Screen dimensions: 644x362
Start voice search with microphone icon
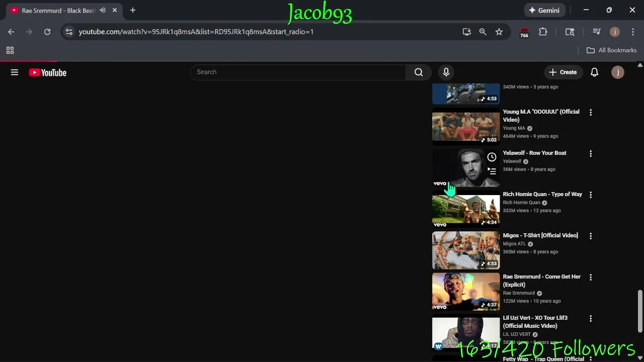(446, 72)
